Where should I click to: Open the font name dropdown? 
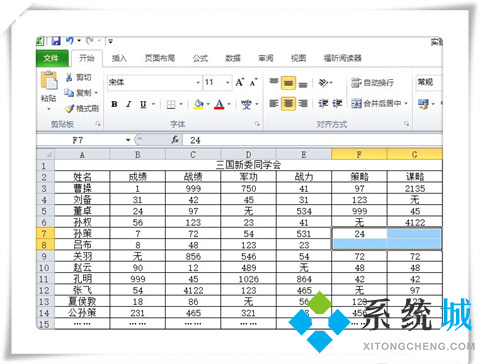click(x=198, y=82)
